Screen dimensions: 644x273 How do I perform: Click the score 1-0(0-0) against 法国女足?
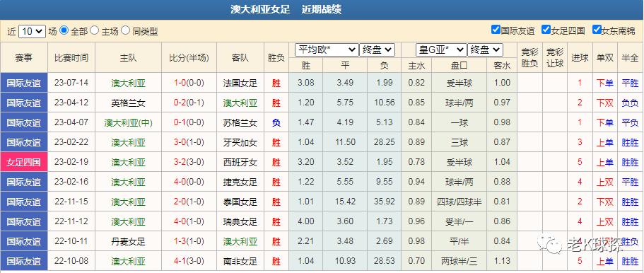[189, 83]
